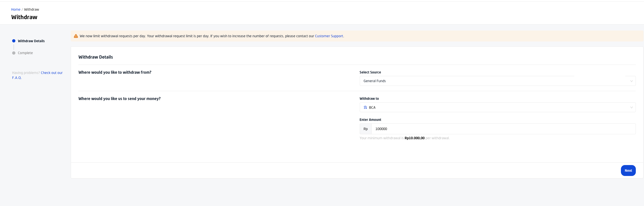The image size is (644, 206).
Task: Expand Withdraw to using its chevron arrow
Action: click(631, 107)
